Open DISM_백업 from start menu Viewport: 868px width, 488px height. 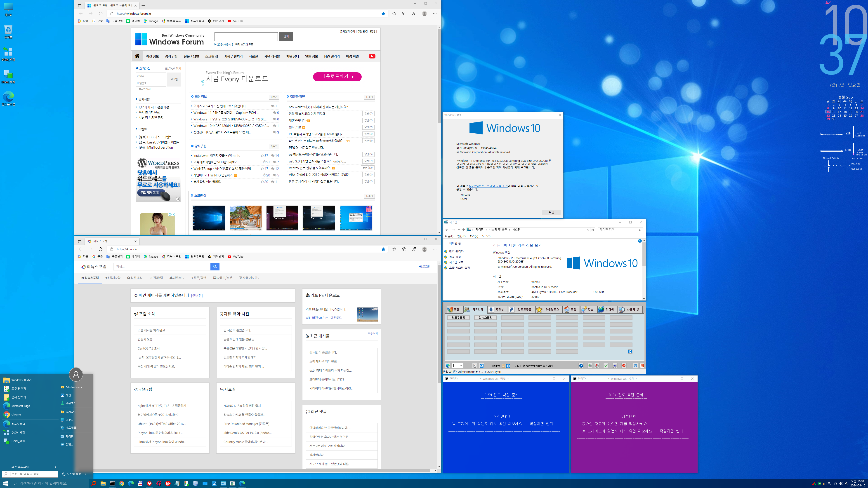(x=18, y=432)
